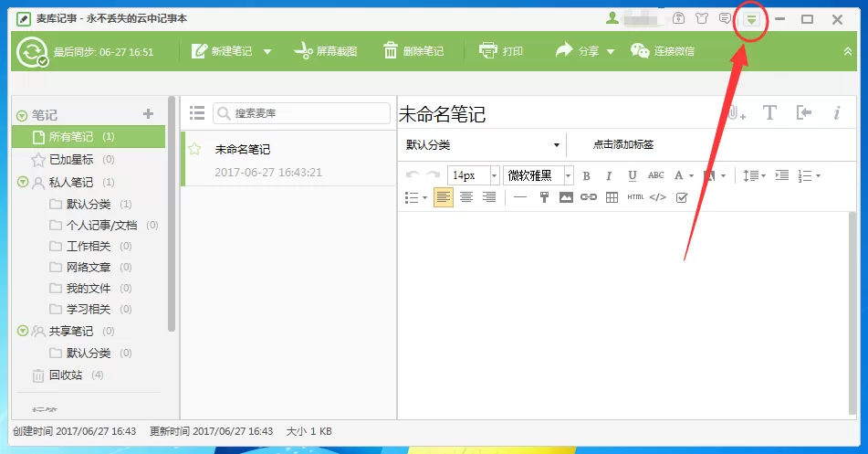Open the 新建笔记 dropdown arrow
This screenshot has height=454, width=868.
tap(267, 51)
